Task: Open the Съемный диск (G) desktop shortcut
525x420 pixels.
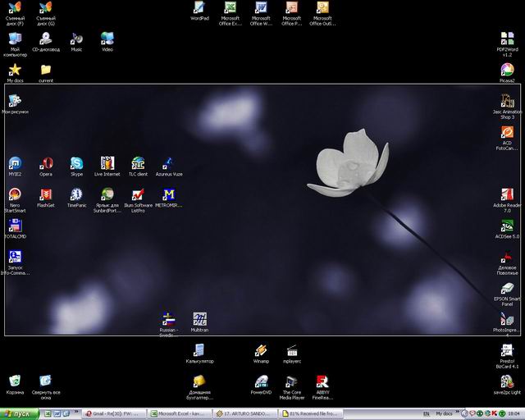Action: 46,13
